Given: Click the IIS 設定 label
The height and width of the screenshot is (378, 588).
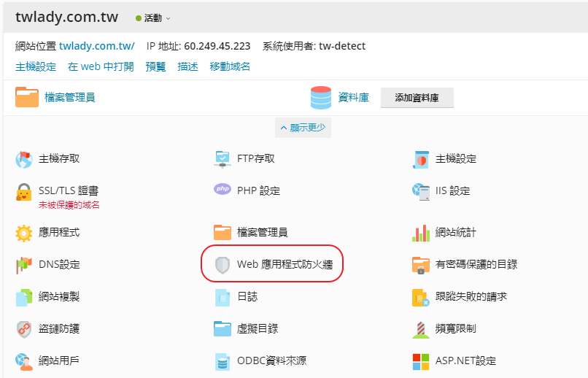Looking at the screenshot, I should pos(452,190).
